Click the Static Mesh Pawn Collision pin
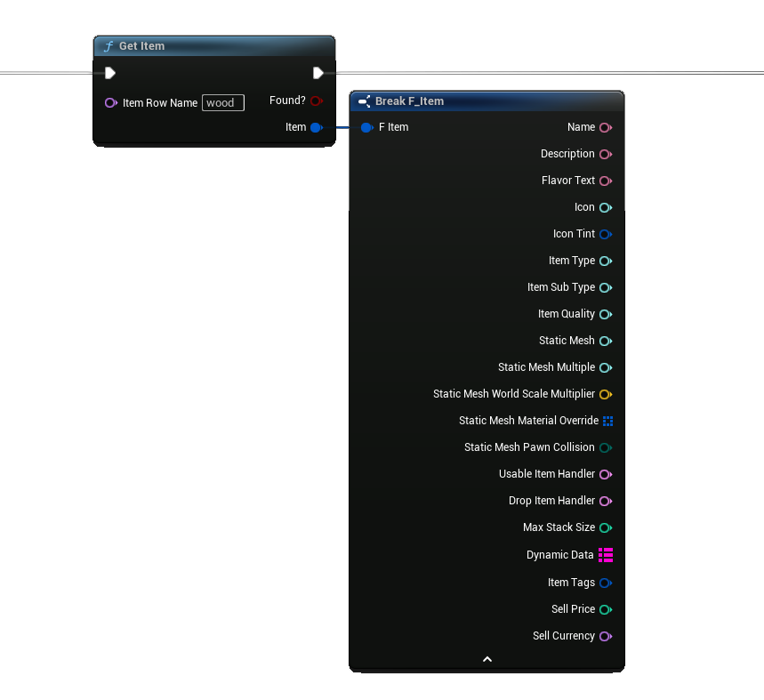The height and width of the screenshot is (700, 764). tap(605, 447)
